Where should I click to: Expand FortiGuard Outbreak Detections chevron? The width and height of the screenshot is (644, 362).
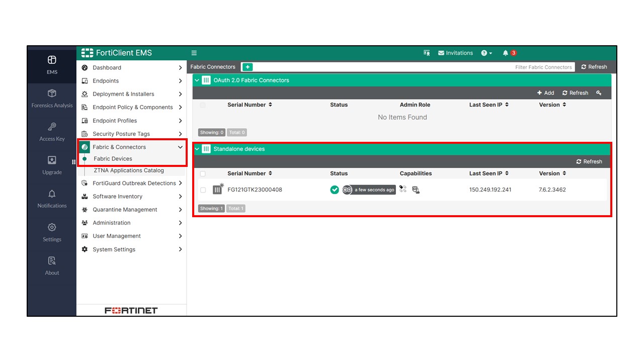coord(180,184)
